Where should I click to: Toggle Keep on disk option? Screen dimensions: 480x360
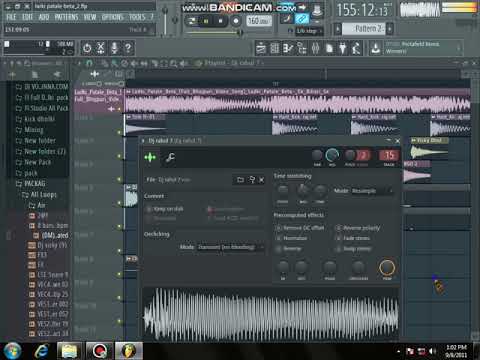point(165,209)
